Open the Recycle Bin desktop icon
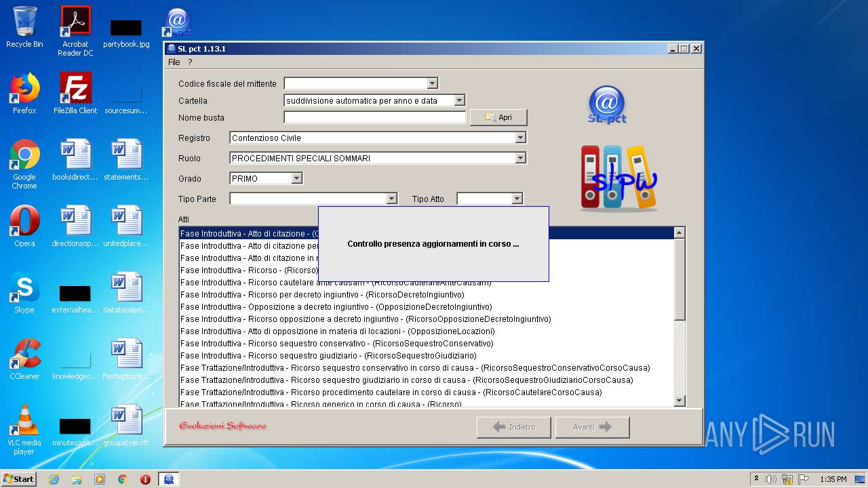This screenshot has height=488, width=868. click(x=24, y=27)
